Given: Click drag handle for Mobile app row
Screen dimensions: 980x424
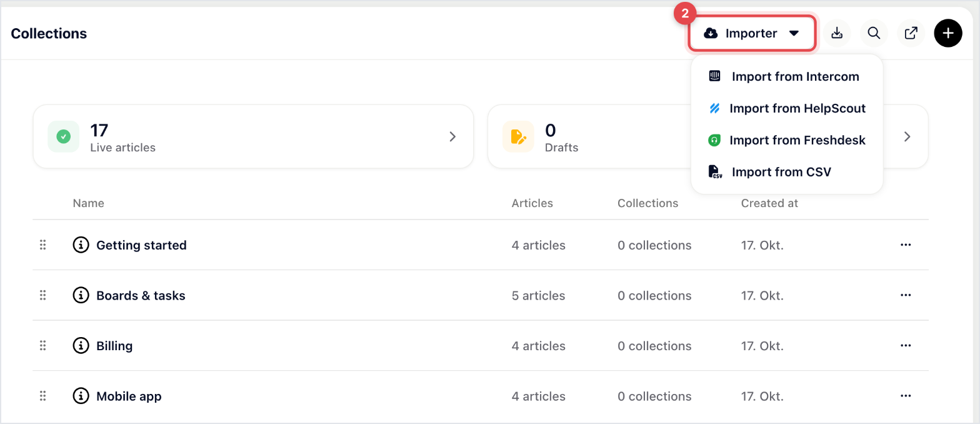Looking at the screenshot, I should pyautogui.click(x=43, y=396).
